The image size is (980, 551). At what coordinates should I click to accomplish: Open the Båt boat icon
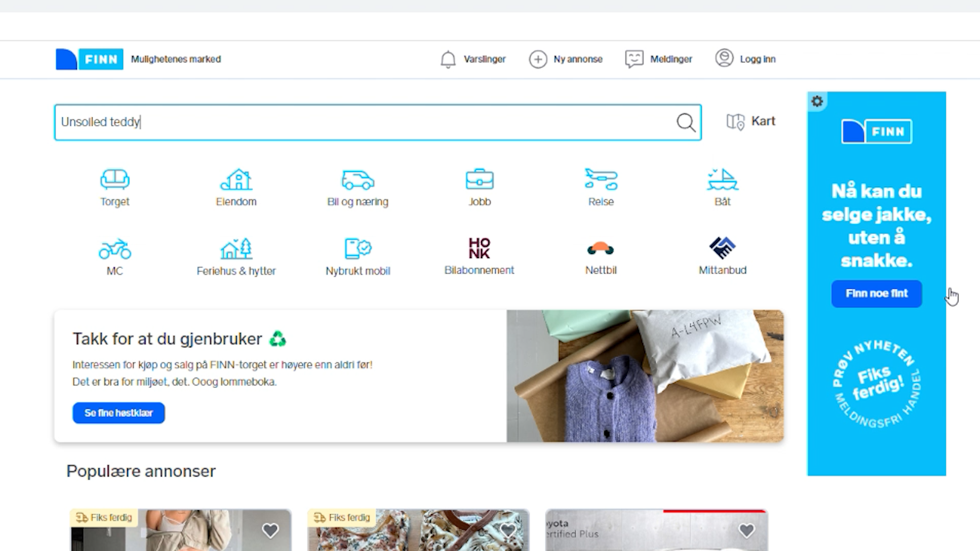pos(722,180)
